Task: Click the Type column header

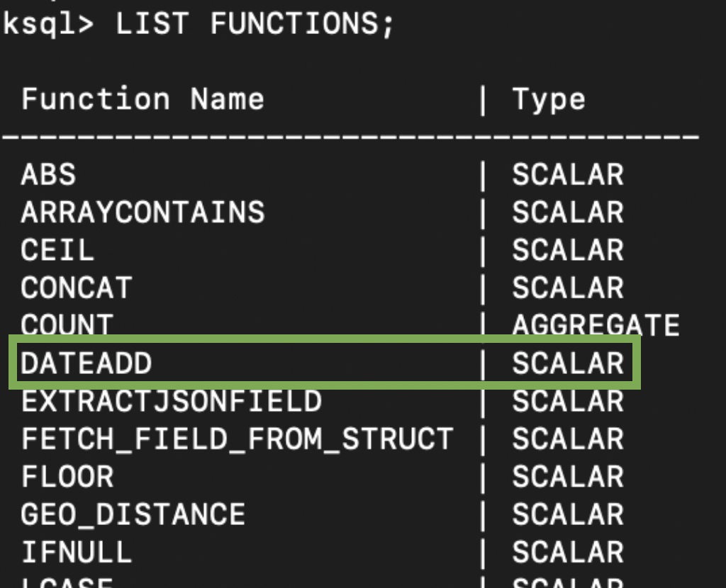Action: (549, 99)
